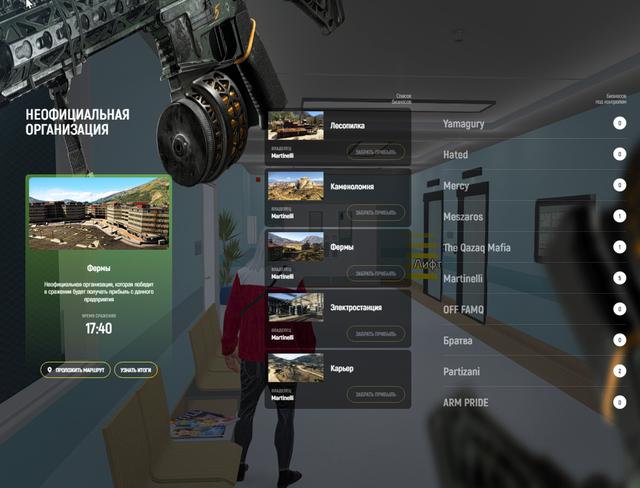
Task: Click the 'Неофициальная организация' heading
Action: point(78,122)
